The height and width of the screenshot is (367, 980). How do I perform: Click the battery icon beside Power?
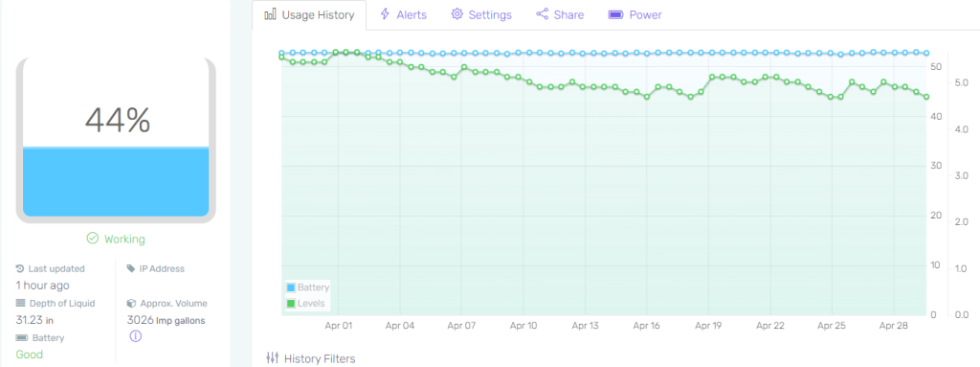pos(616,14)
